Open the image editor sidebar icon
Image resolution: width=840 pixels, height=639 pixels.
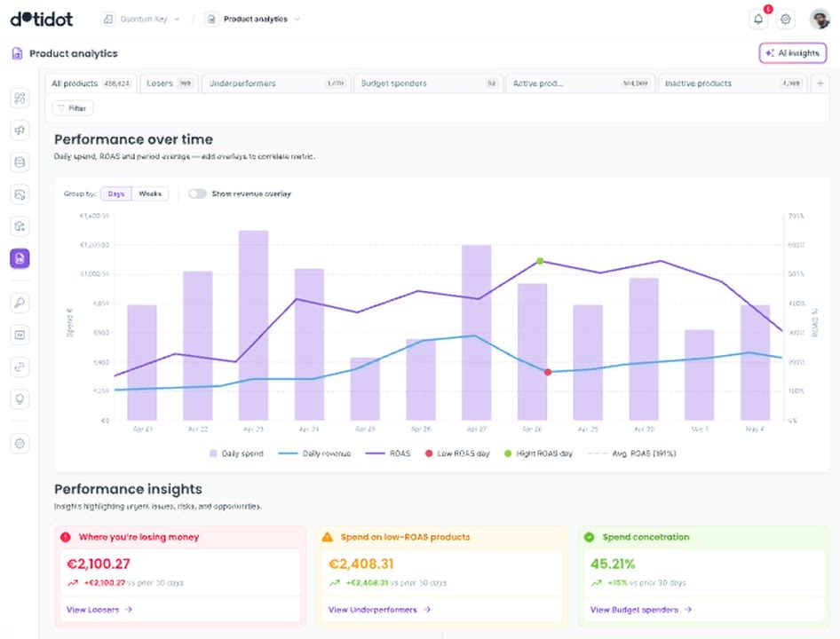[20, 194]
